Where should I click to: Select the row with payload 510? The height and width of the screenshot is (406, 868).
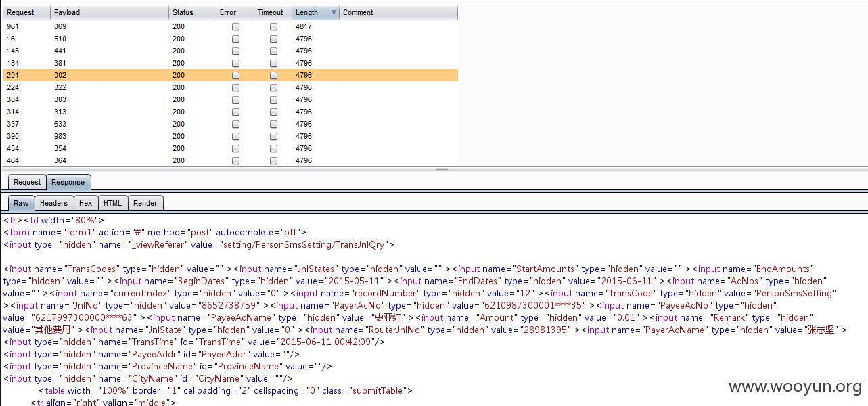(230, 39)
